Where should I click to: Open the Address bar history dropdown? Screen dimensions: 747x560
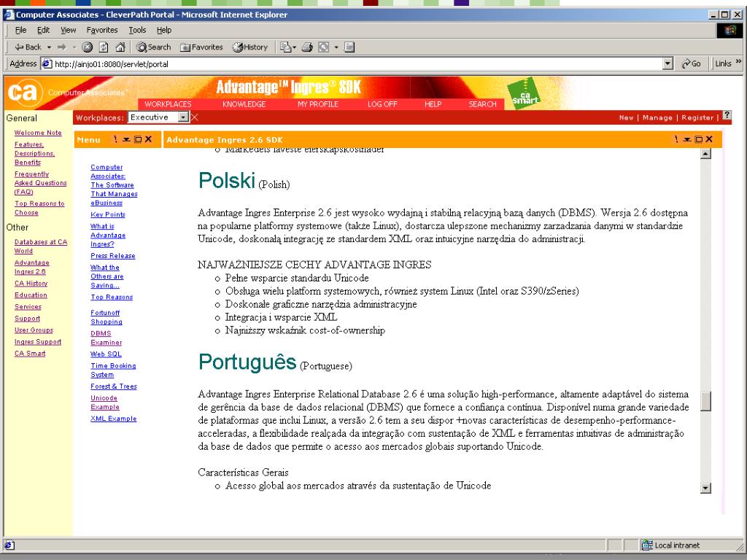coord(668,64)
